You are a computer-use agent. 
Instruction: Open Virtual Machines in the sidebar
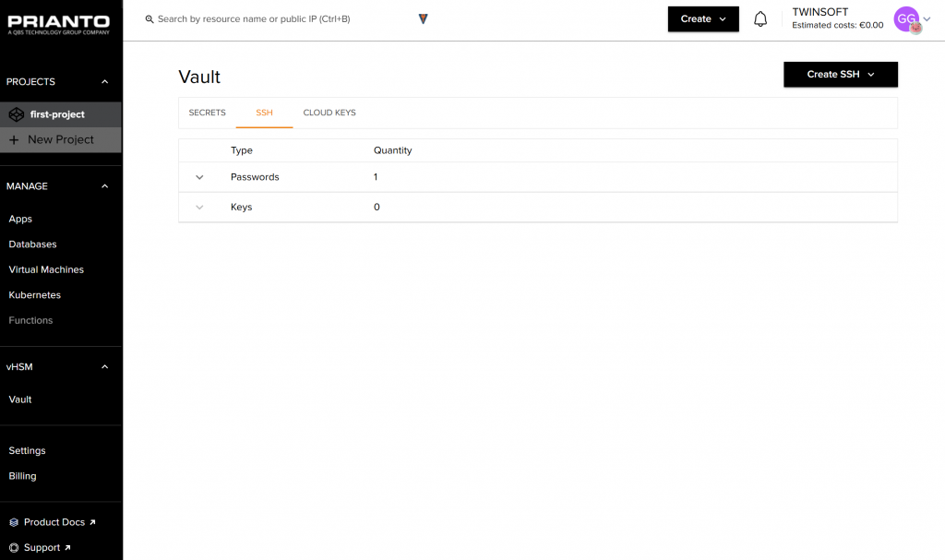46,269
